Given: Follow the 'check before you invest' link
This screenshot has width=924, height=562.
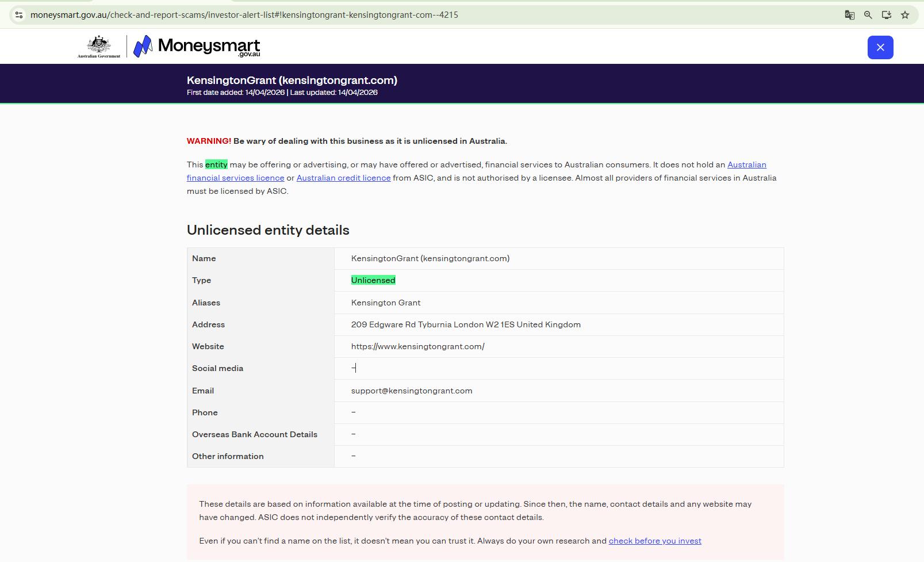Looking at the screenshot, I should point(655,541).
